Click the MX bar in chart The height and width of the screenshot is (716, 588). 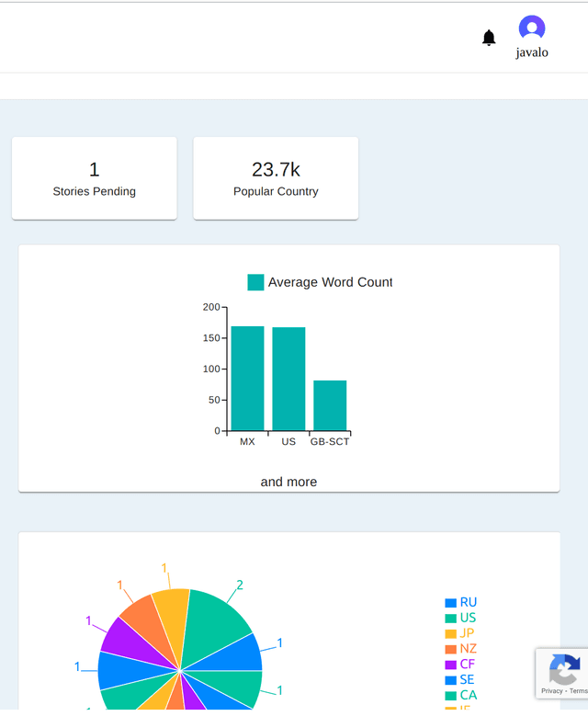247,378
